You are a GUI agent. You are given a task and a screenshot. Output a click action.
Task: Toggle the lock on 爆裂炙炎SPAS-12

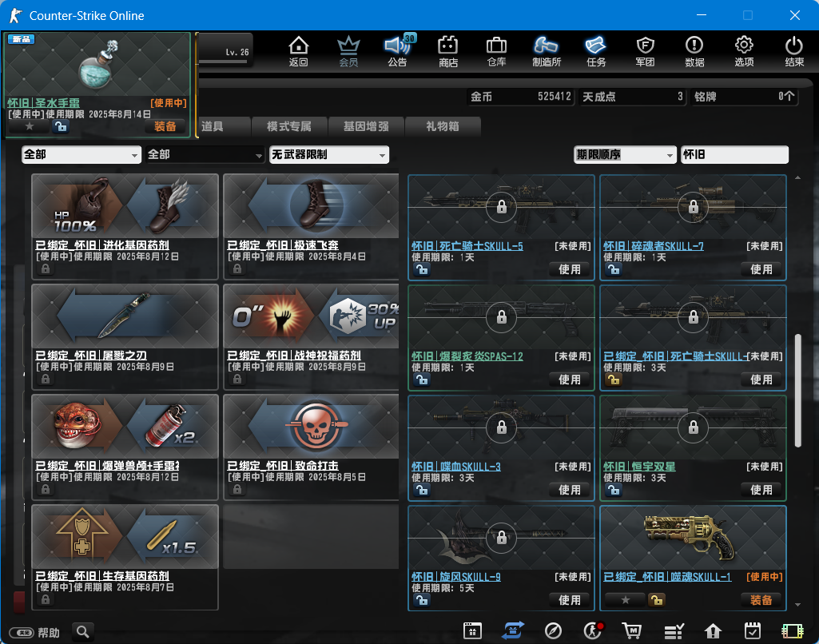pos(422,380)
